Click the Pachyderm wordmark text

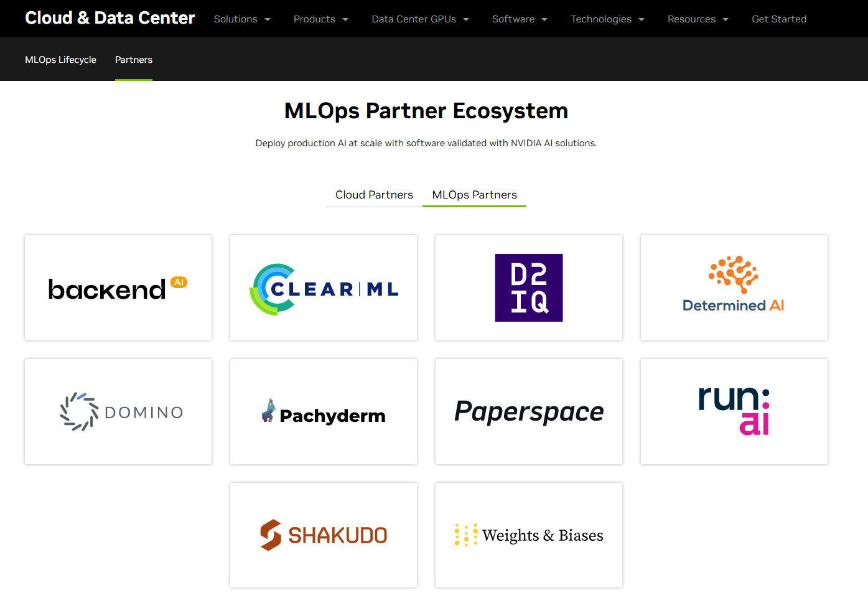(333, 416)
